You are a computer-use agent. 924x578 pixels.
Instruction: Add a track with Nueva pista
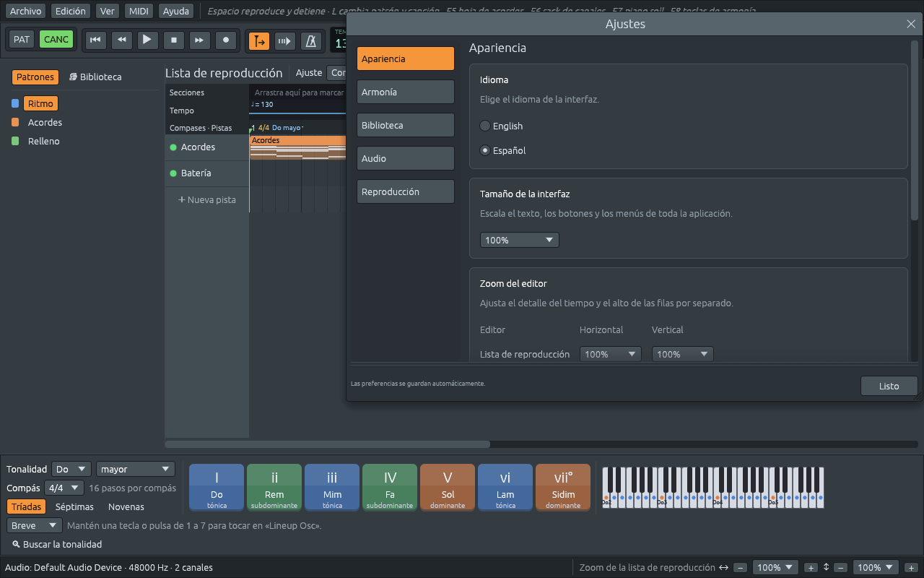click(x=207, y=199)
